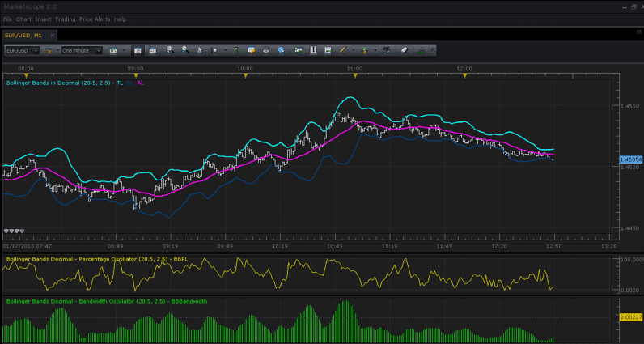Toggle the second chart mode button

pos(152,50)
